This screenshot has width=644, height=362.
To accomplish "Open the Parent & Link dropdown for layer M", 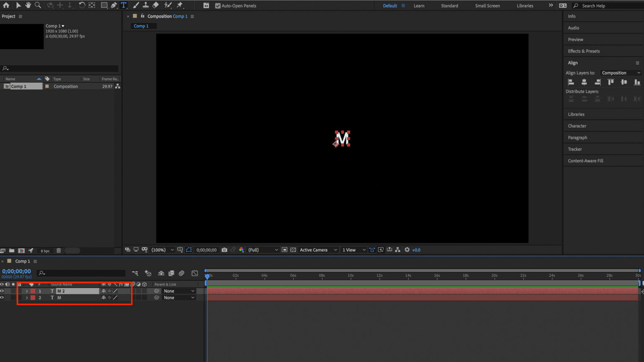I will [x=179, y=297].
